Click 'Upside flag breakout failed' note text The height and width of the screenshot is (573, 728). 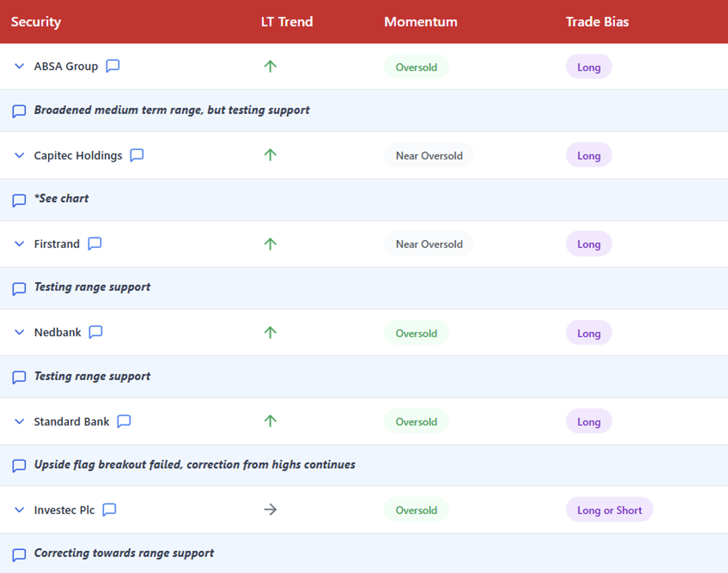tap(195, 464)
